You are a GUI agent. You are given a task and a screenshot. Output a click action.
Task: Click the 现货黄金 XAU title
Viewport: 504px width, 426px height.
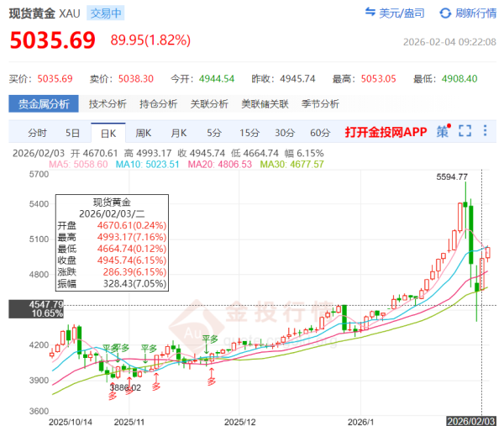[45, 13]
